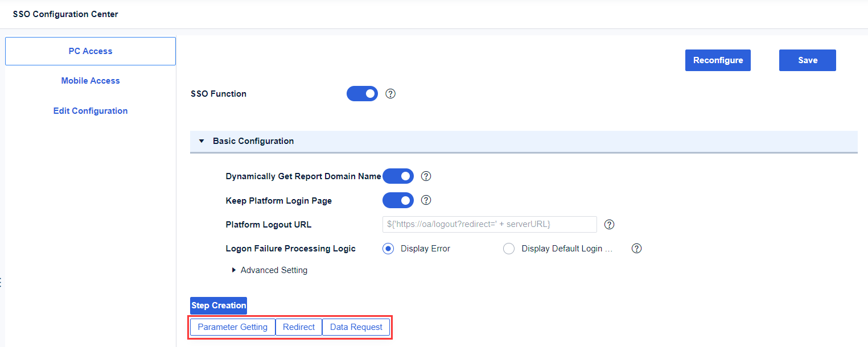Click the Save button
868x347 pixels.
pos(807,60)
